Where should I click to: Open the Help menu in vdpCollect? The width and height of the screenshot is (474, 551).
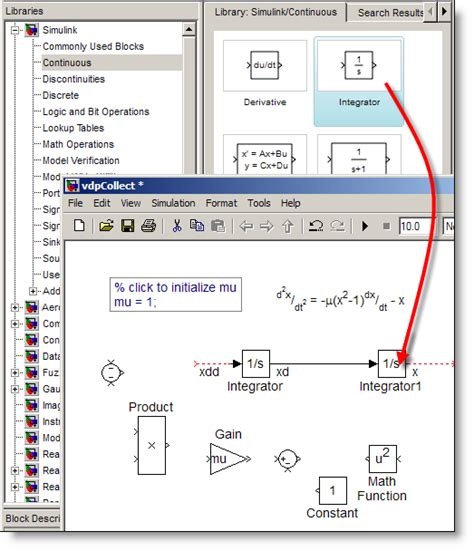(x=291, y=203)
